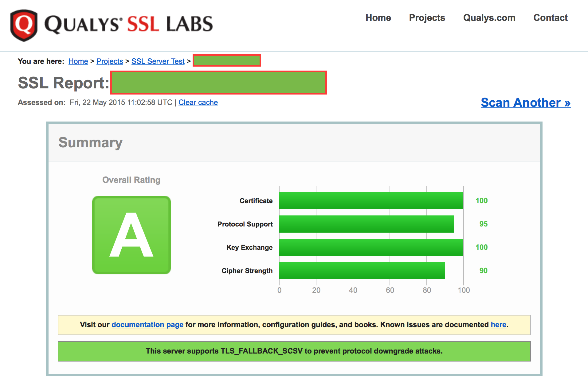
Task: Open the Contact page in navigation
Action: pyautogui.click(x=550, y=18)
